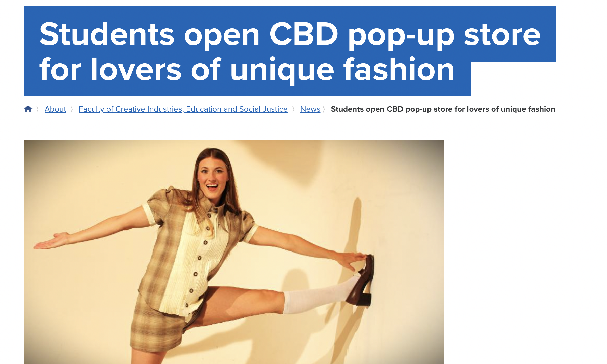
Task: Open Faculty of Creative Industries, Education and Social Justice link
Action: pyautogui.click(x=183, y=109)
